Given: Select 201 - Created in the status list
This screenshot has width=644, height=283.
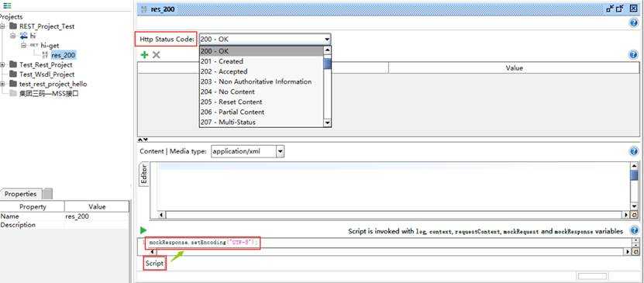Looking at the screenshot, I should click(x=261, y=61).
